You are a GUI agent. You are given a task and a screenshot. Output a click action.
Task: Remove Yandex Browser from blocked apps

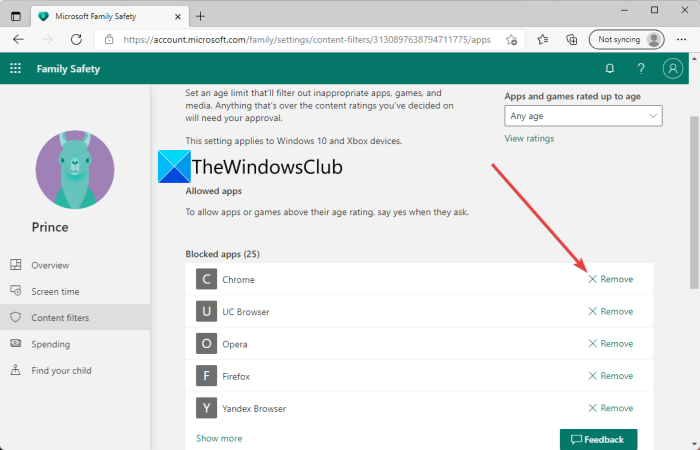click(x=610, y=408)
